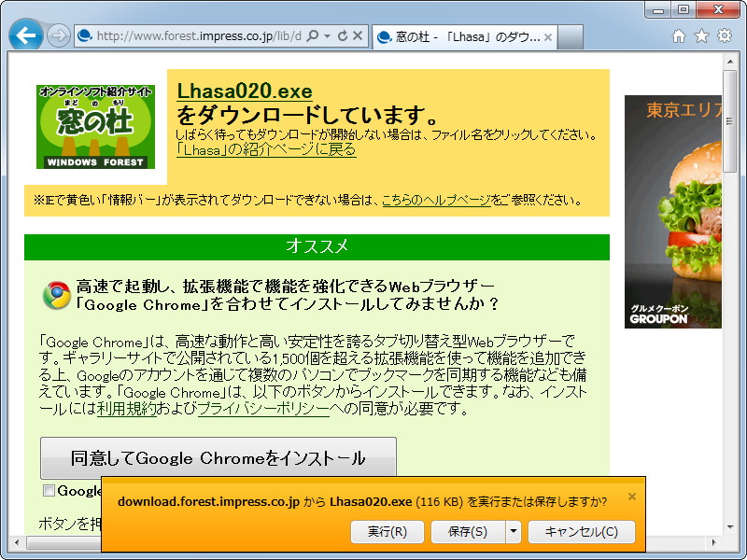The image size is (747, 560).
Task: Click the Google Chrome logo icon
Action: 57,295
